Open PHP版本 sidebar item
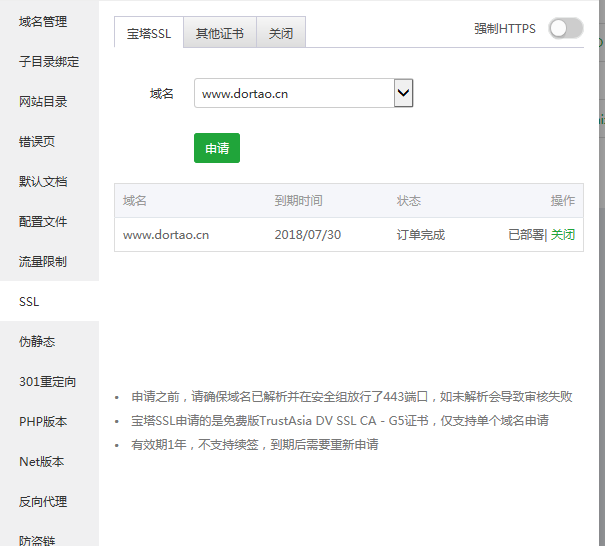 [43, 422]
